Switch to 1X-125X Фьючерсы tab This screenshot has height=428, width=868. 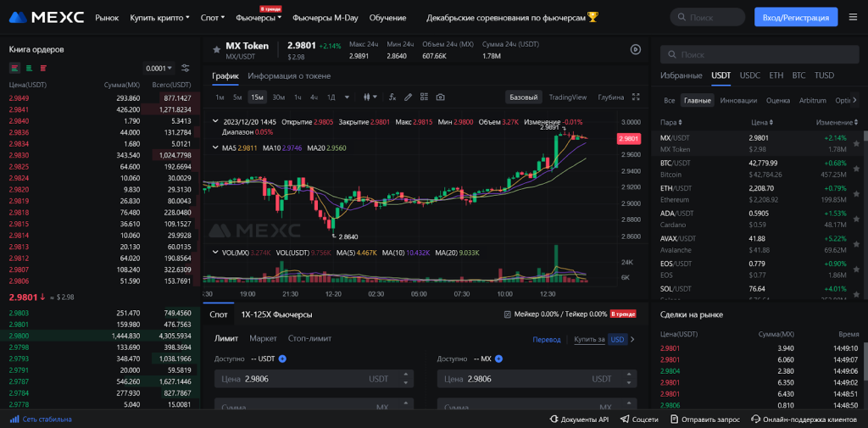(x=277, y=314)
